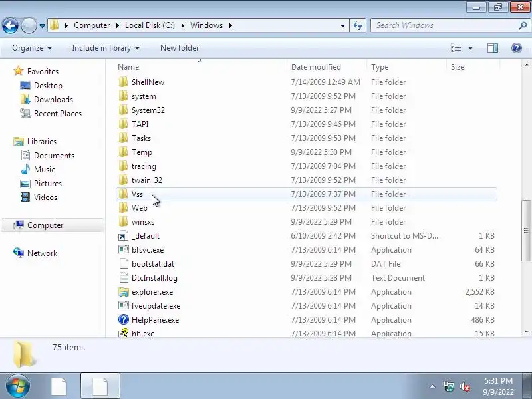Select explorer.exe application icon
532x399 pixels.
click(x=124, y=292)
